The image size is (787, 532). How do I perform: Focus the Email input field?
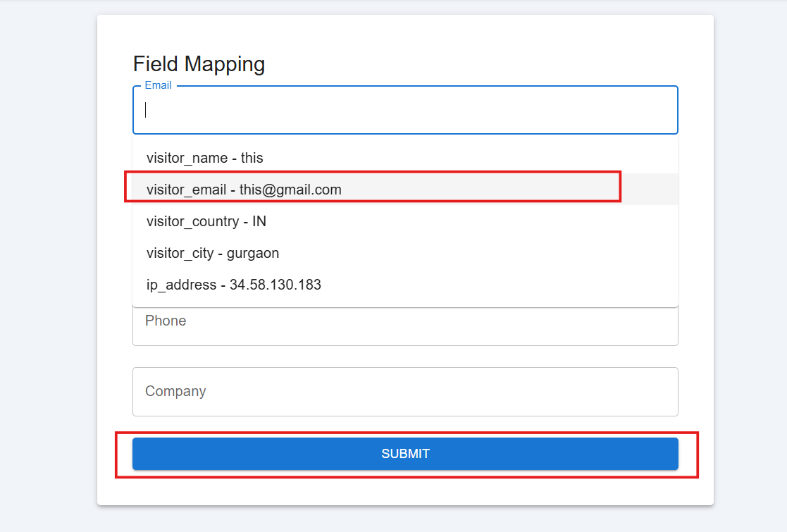click(405, 110)
